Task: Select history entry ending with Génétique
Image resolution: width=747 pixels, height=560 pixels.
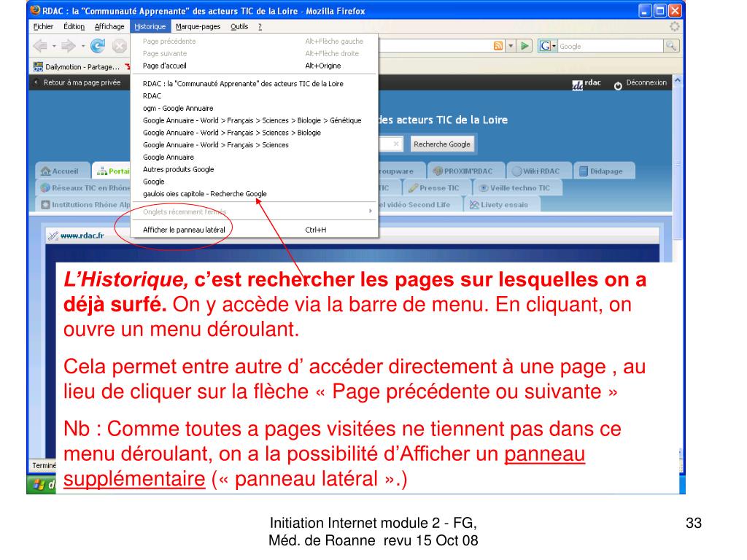Action: tap(255, 120)
